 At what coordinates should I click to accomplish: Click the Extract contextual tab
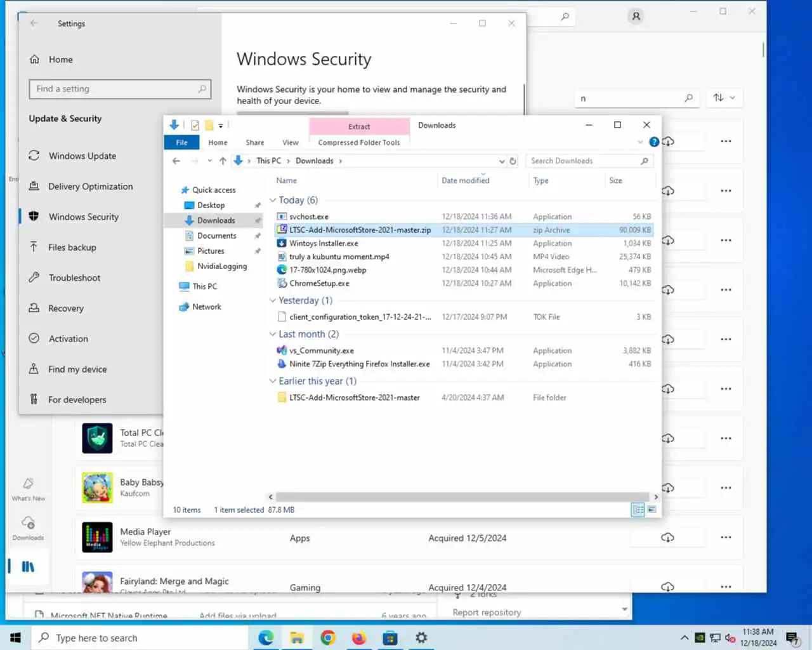pos(359,126)
